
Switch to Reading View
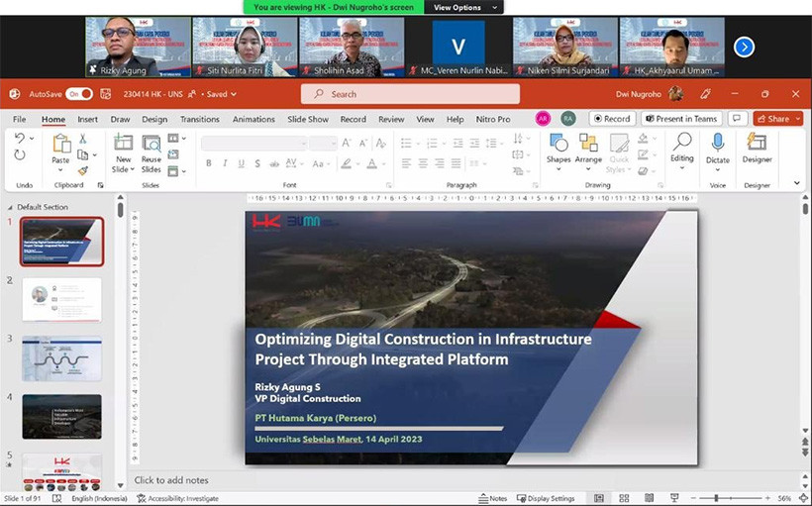pos(650,498)
